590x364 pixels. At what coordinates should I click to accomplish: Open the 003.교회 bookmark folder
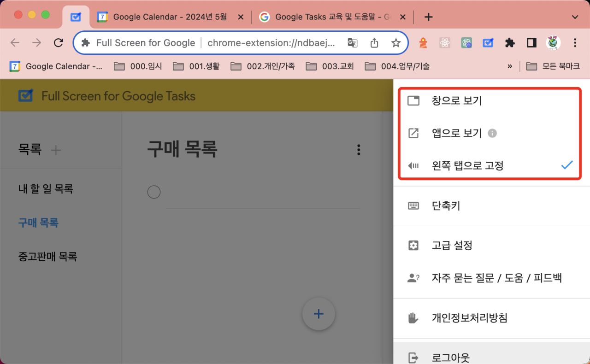(x=330, y=66)
